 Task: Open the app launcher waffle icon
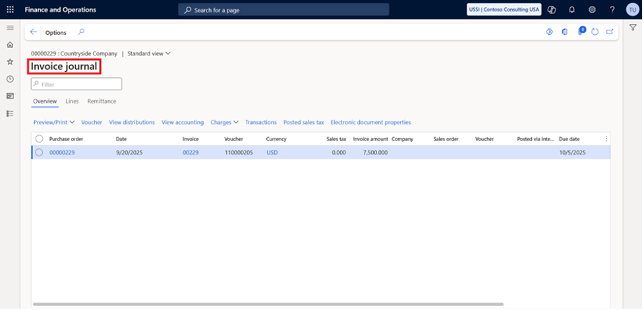[x=11, y=9]
